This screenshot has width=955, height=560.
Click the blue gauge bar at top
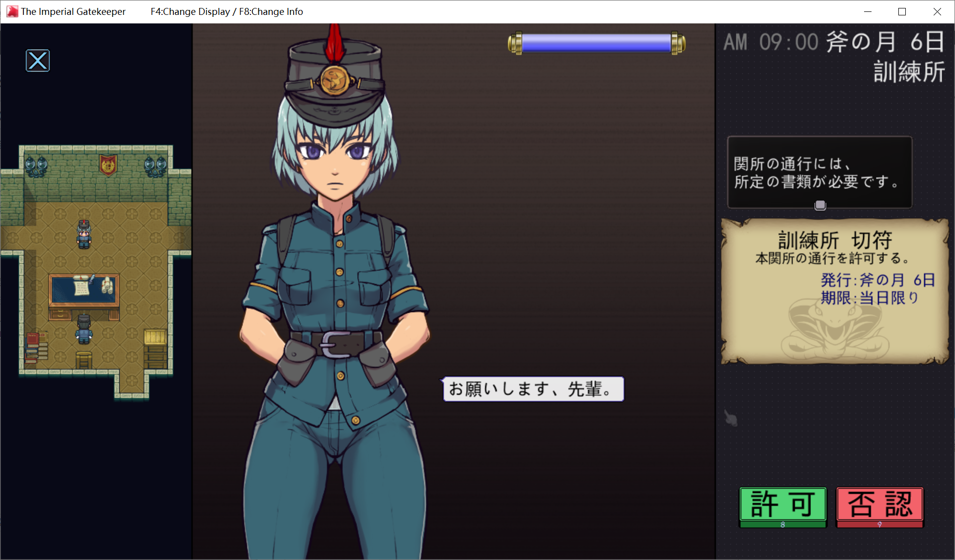596,43
